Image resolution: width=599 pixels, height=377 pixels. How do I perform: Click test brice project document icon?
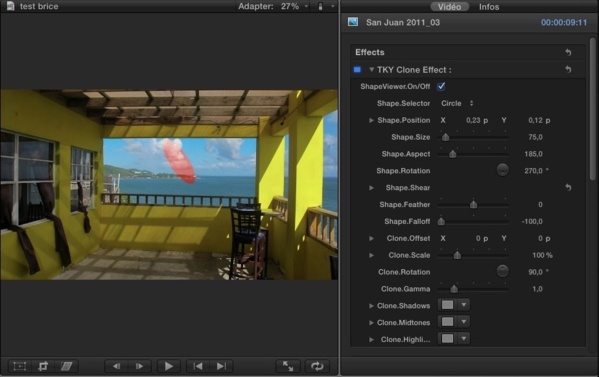point(10,6)
